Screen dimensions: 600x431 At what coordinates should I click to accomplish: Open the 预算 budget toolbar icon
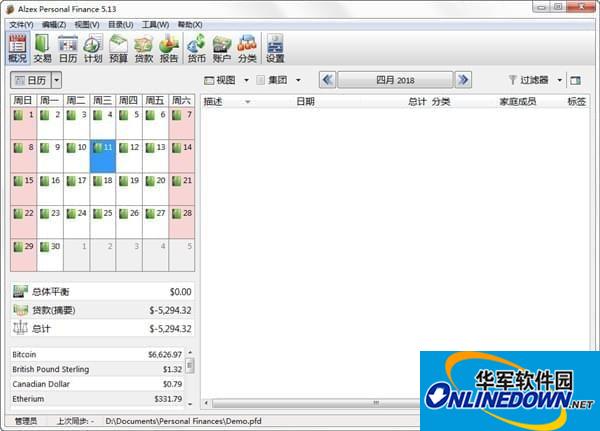(x=118, y=48)
